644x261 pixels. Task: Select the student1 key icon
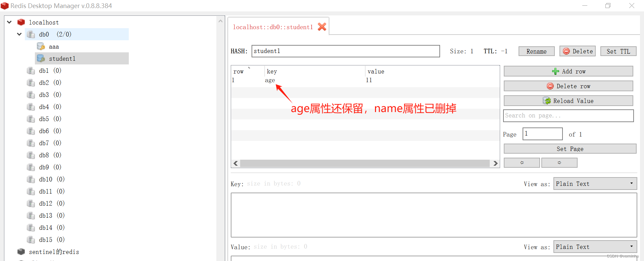coord(41,58)
